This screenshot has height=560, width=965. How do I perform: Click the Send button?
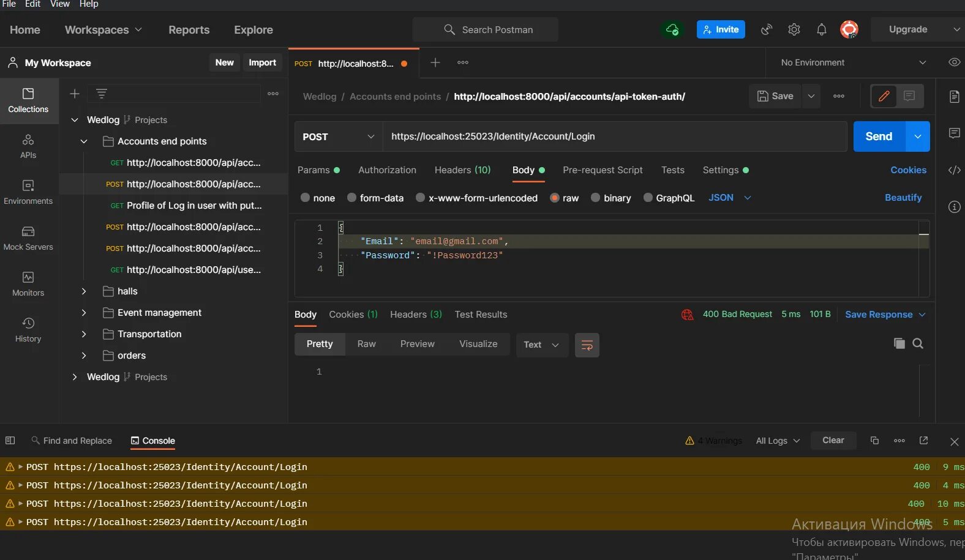click(879, 136)
